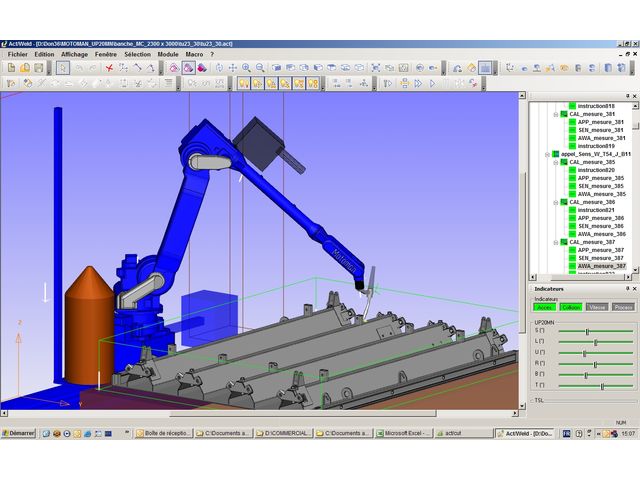Open the Affichage menu
640x480 pixels.
[74, 54]
